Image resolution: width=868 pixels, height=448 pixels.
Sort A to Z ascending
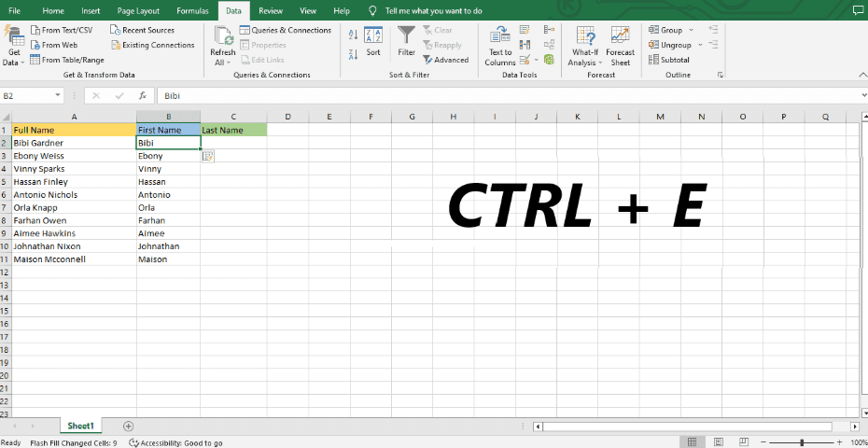click(x=353, y=35)
